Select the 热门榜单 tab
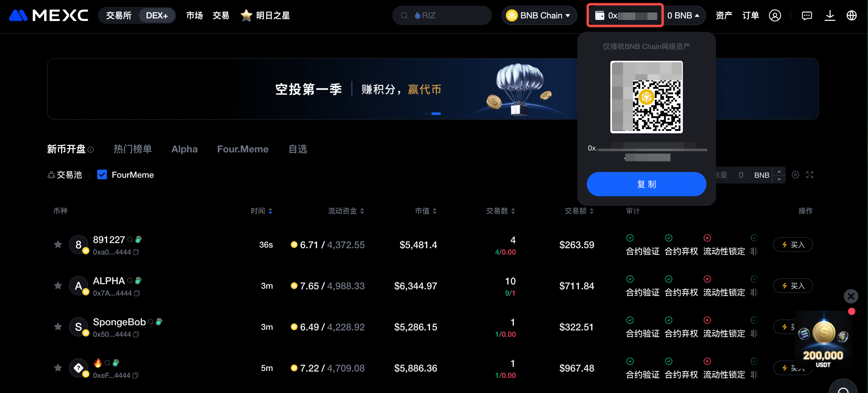 [x=132, y=149]
